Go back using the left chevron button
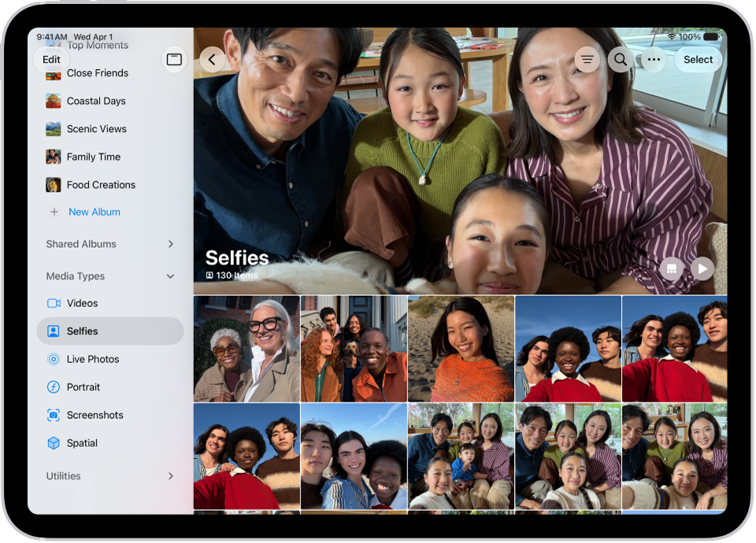The height and width of the screenshot is (543, 756). 212,59
